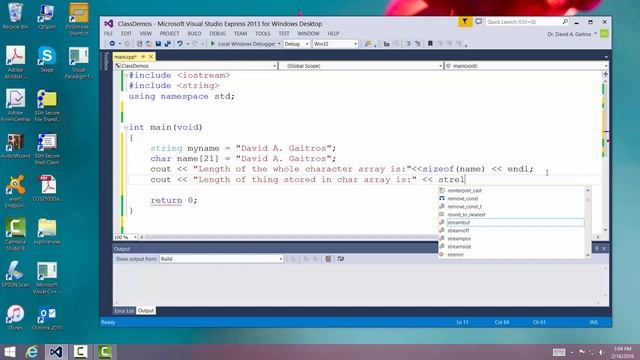
Task: Open the feedback speech bubble icon
Action: coord(478,22)
